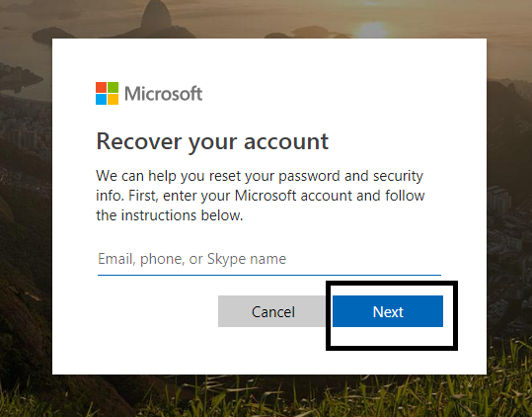
Task: Click the "the instructions below." text line
Action: [x=170, y=215]
